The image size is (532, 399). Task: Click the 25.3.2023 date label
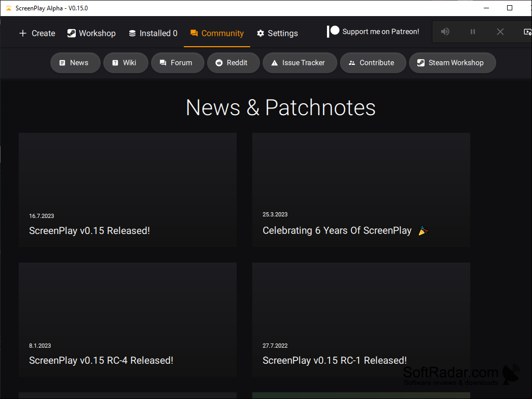275,214
